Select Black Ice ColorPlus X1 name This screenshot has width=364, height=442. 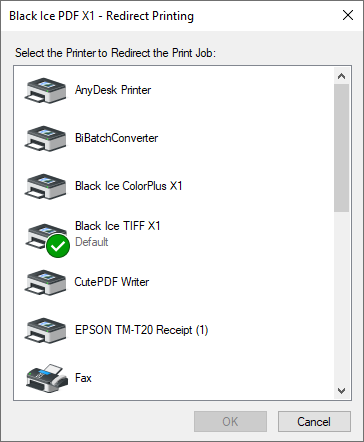(129, 186)
